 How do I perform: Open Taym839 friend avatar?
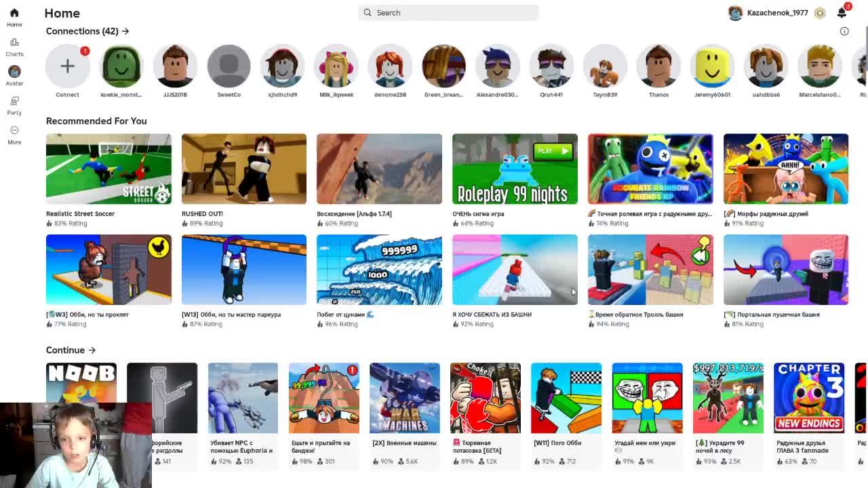pos(605,66)
